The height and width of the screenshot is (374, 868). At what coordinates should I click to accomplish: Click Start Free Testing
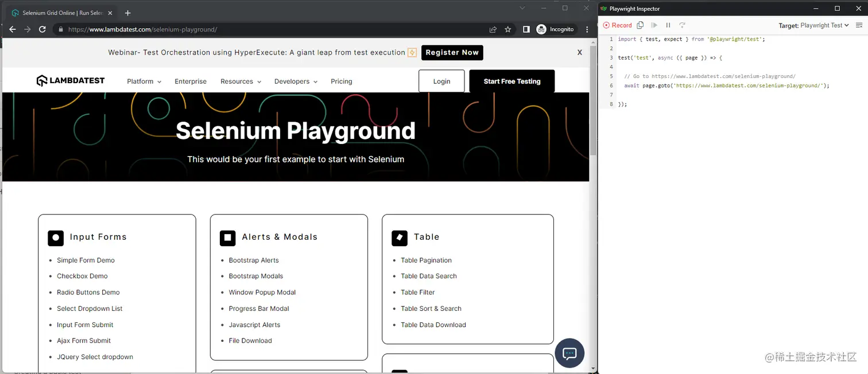[x=511, y=81]
